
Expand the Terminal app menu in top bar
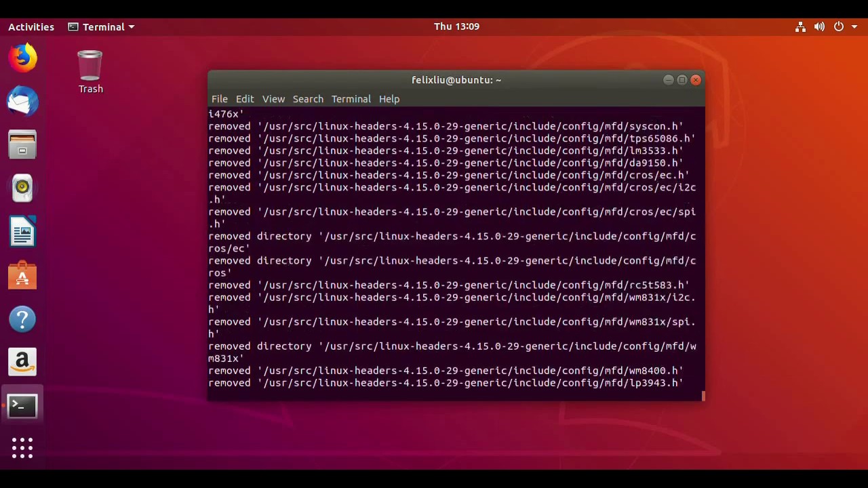tap(101, 26)
